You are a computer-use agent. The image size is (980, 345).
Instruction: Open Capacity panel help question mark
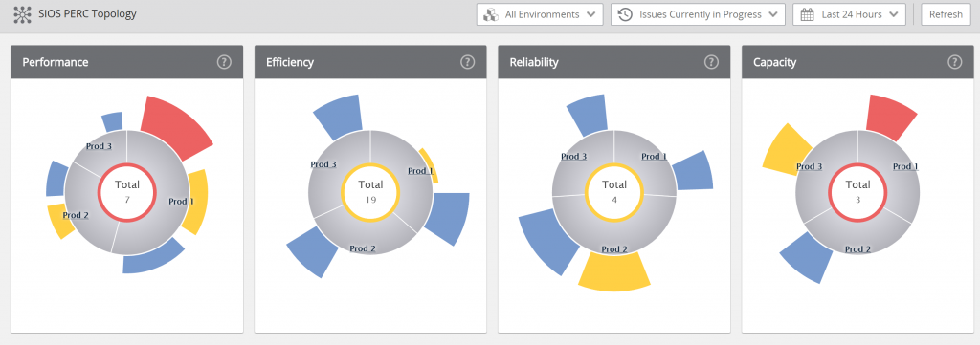[954, 62]
